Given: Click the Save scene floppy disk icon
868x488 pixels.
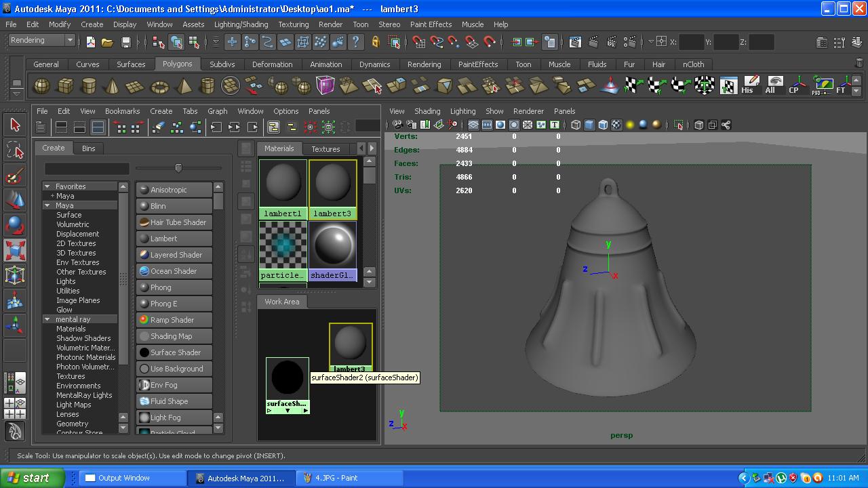Looking at the screenshot, I should click(x=125, y=42).
